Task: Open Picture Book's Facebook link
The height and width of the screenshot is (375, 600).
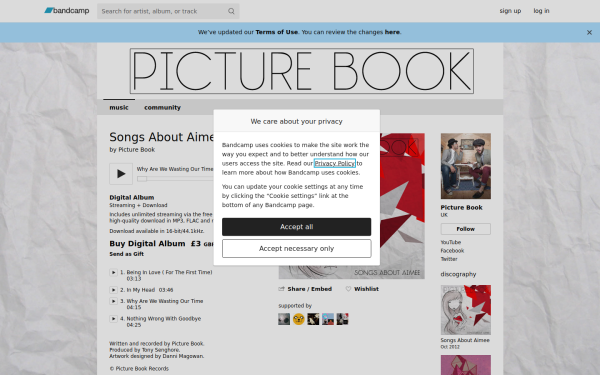Action: tap(452, 251)
